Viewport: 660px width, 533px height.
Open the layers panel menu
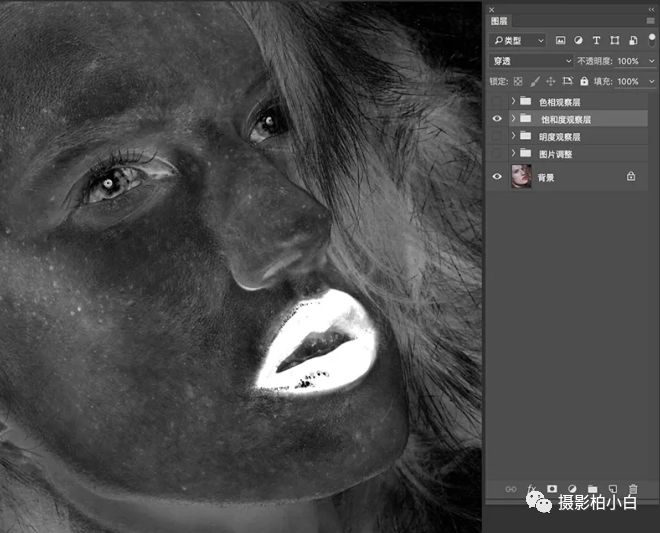(x=650, y=21)
